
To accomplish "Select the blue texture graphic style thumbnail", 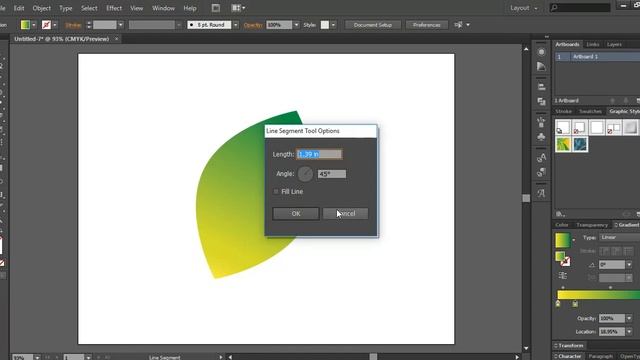I will 580,144.
